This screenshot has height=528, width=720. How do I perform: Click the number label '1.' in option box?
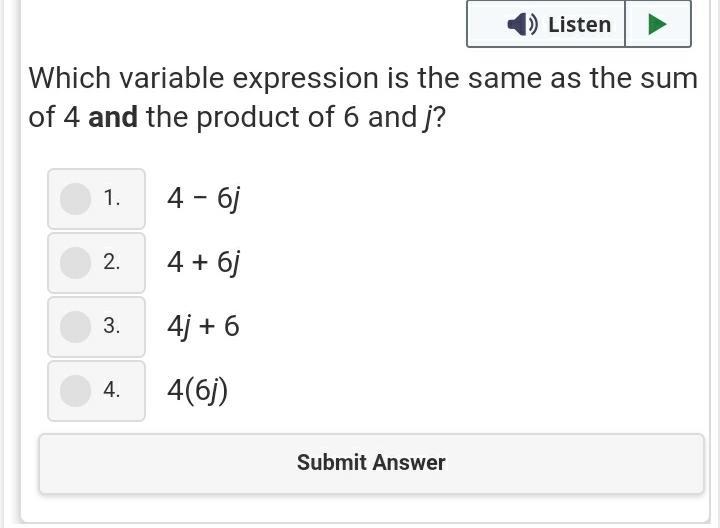111,198
